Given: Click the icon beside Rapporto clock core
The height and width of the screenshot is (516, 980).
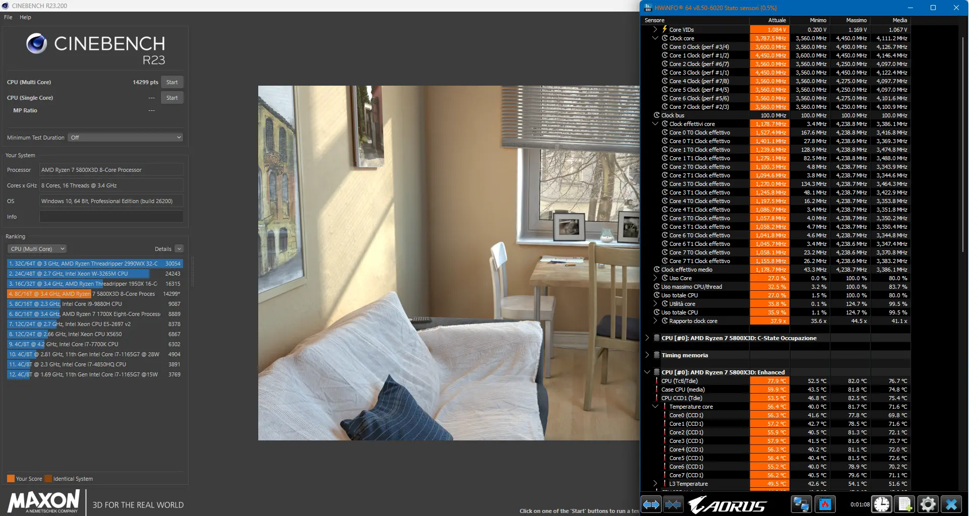Looking at the screenshot, I should point(665,320).
